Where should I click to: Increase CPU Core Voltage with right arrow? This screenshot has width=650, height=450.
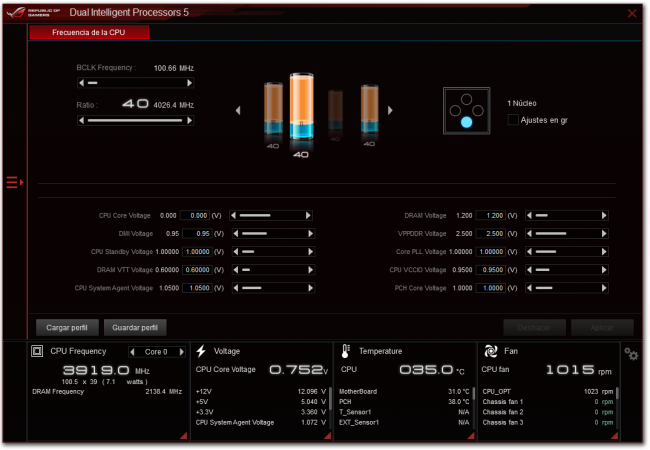[308, 215]
